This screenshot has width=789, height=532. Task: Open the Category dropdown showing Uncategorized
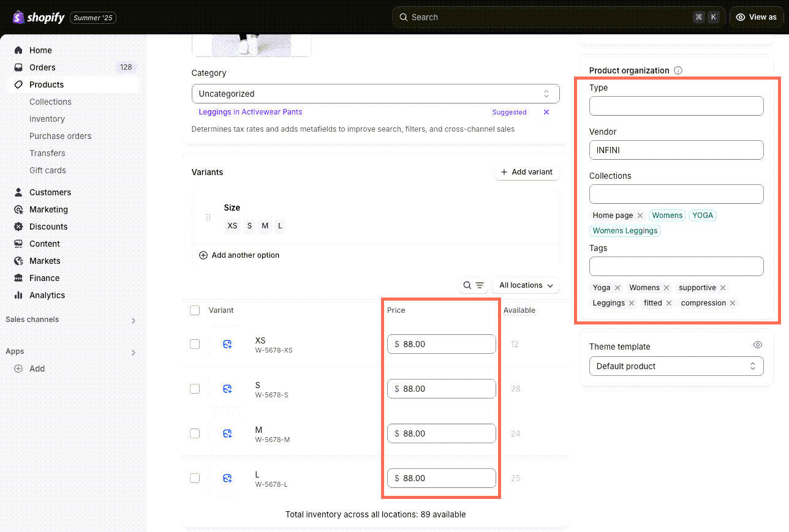coord(375,94)
